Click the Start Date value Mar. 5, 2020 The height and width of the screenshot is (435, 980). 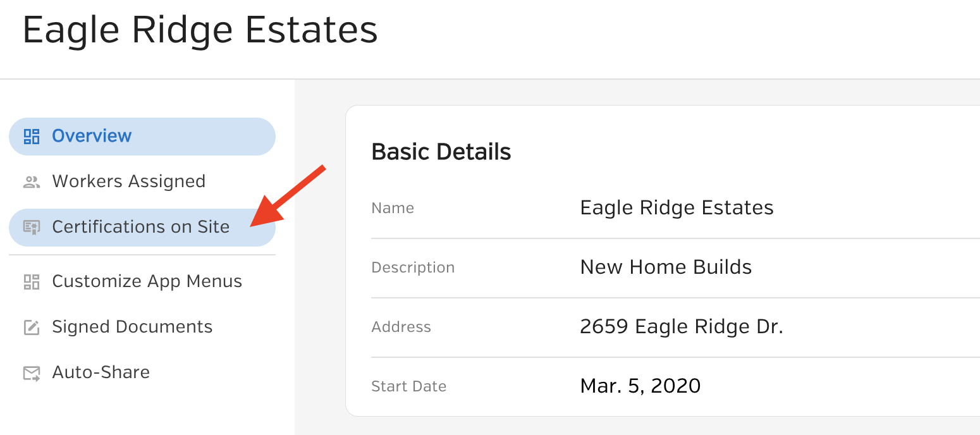click(640, 386)
